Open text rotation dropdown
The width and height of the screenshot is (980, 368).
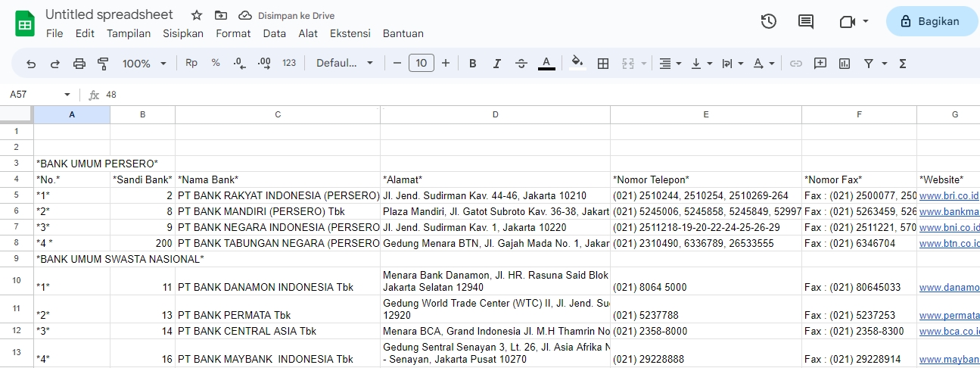764,64
